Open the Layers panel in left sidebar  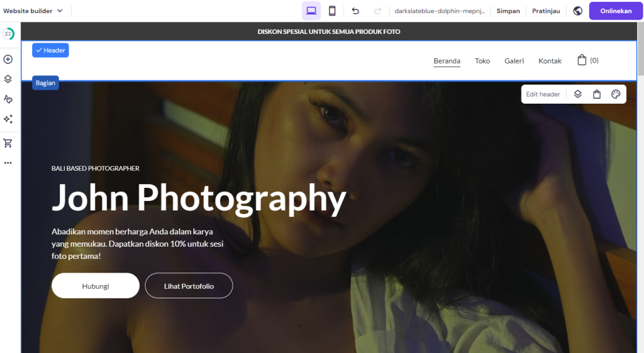pos(8,79)
